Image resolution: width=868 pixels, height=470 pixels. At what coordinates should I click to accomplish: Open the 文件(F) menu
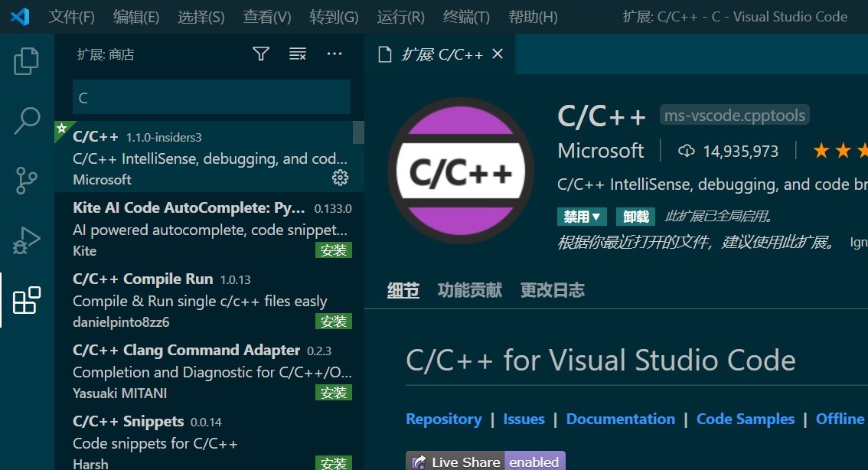click(x=71, y=17)
